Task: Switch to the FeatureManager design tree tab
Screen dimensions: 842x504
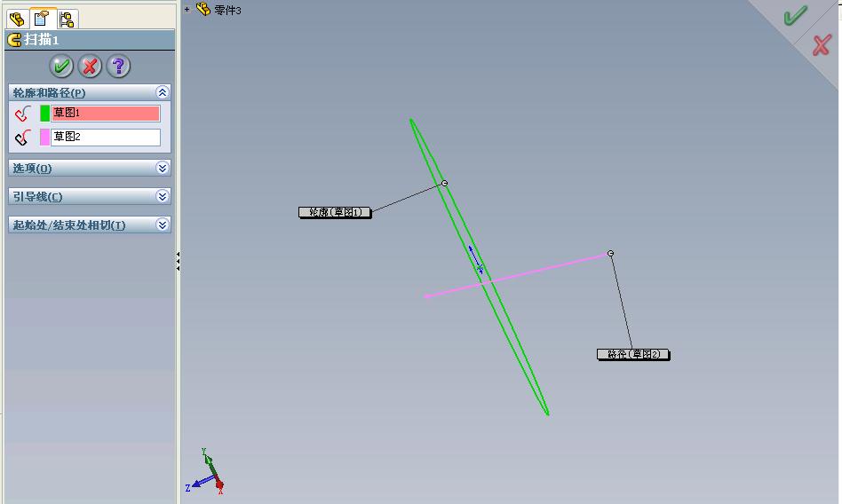Action: [x=17, y=20]
